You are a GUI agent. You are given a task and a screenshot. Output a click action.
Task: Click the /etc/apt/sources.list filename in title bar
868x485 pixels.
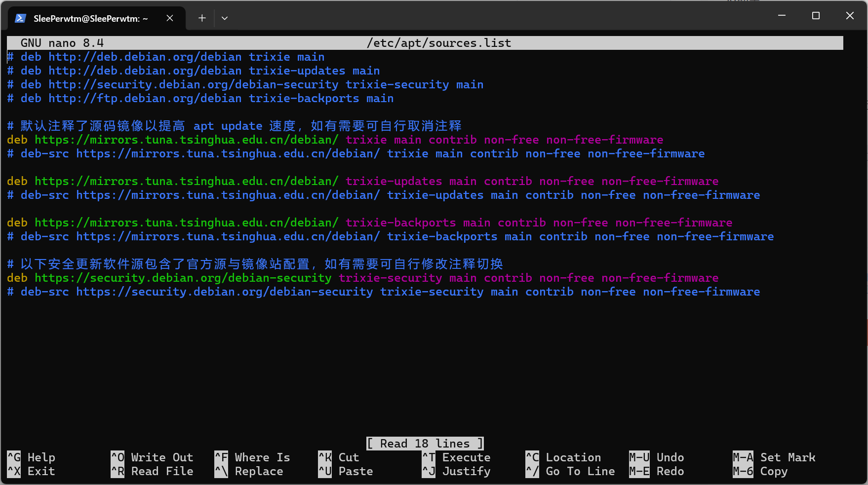(439, 43)
